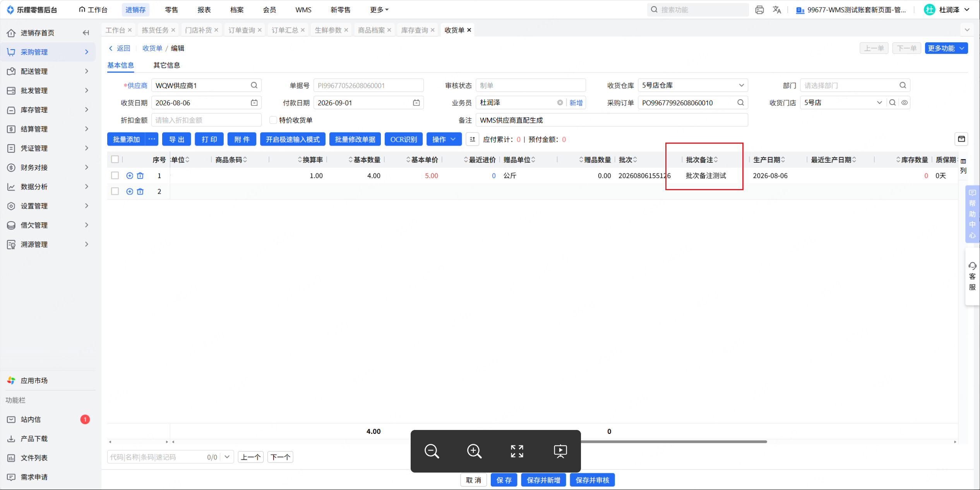Sort by 基本单价 column

pyautogui.click(x=408, y=160)
